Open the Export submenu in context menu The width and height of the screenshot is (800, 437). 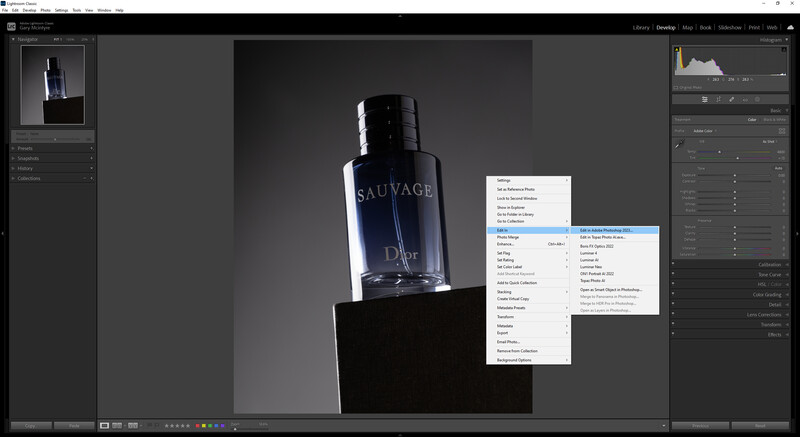[529, 333]
